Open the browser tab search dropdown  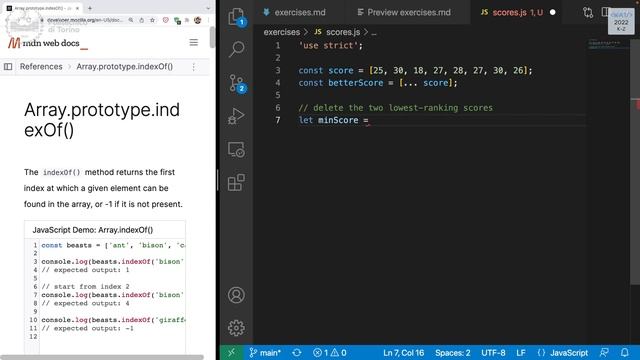(208, 8)
